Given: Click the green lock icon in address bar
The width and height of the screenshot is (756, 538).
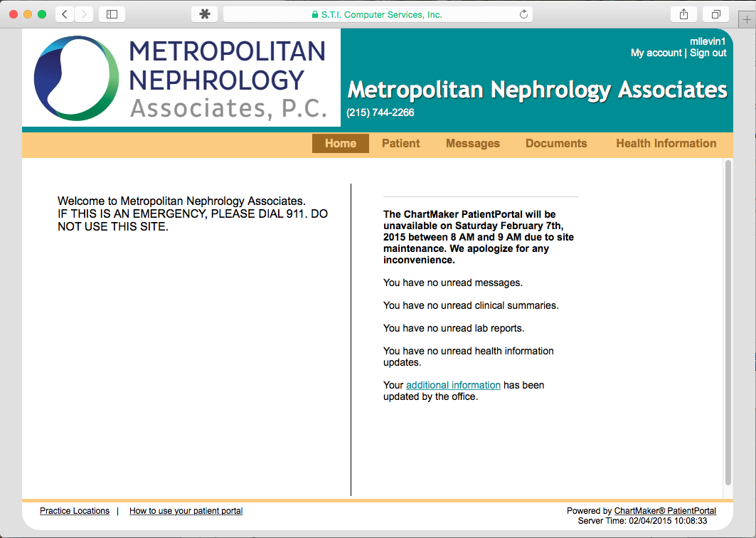Looking at the screenshot, I should click(x=315, y=15).
